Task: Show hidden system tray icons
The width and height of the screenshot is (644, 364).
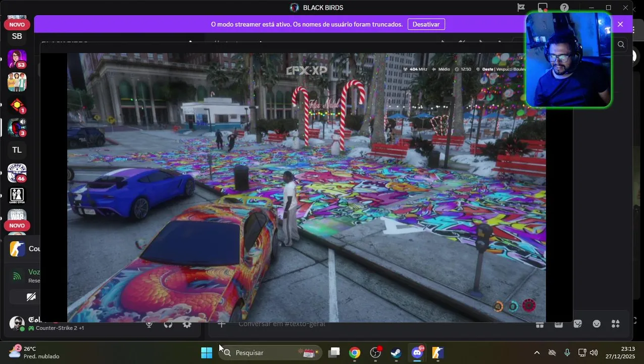Action: point(536,352)
